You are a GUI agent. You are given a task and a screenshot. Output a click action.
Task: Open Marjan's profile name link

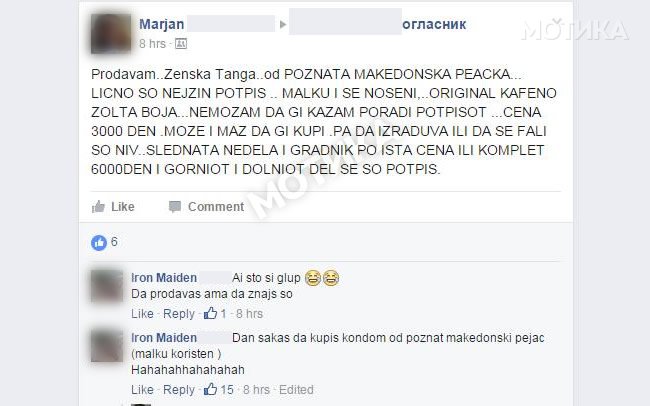tap(162, 24)
